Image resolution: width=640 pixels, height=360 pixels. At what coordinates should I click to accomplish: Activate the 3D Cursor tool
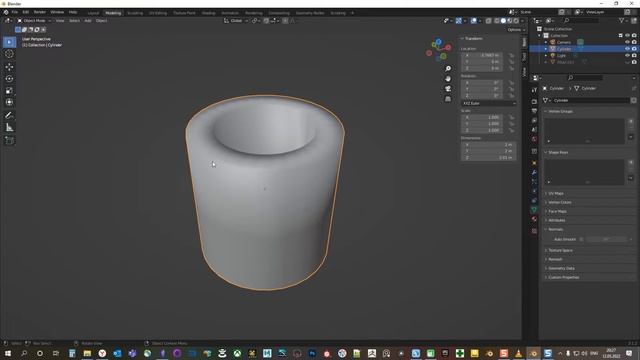[9, 54]
